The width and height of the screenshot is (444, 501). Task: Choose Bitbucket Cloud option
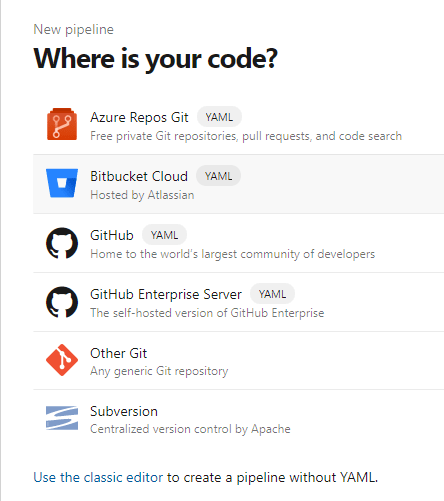coord(139,176)
